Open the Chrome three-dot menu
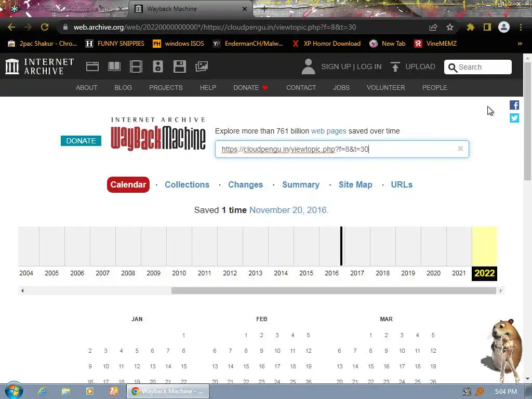 [521, 27]
